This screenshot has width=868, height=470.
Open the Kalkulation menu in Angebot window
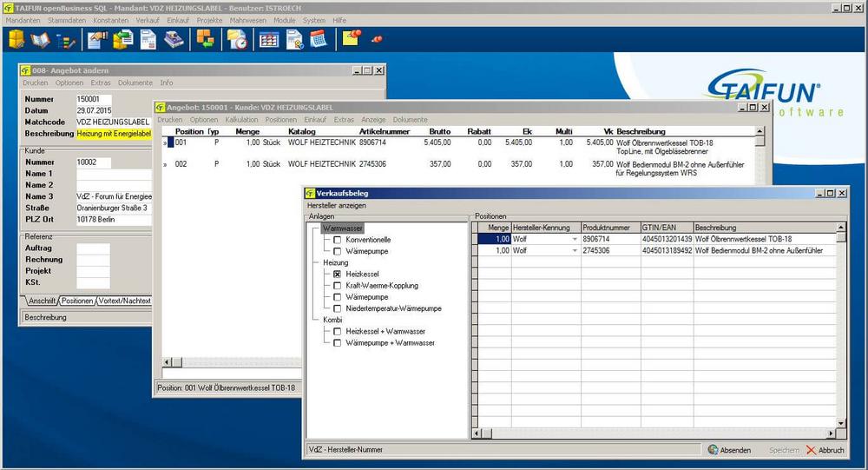point(242,119)
